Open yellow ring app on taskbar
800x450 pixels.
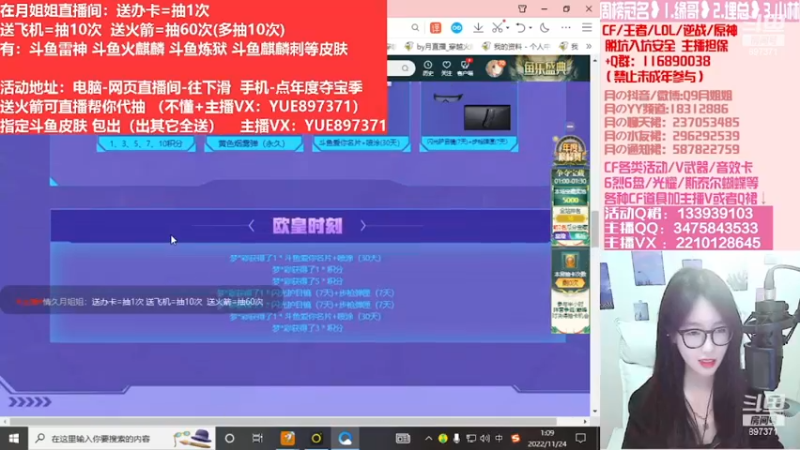(316, 438)
